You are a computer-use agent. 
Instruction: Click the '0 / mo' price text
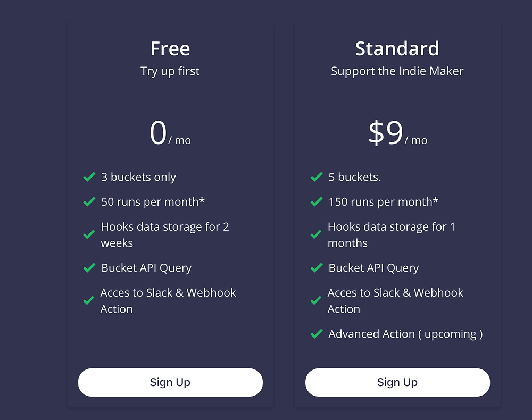click(170, 133)
